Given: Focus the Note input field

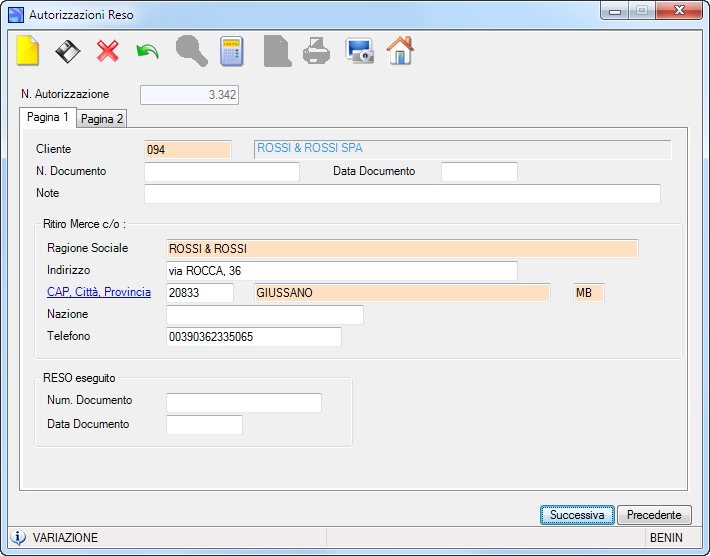Looking at the screenshot, I should 402,194.
